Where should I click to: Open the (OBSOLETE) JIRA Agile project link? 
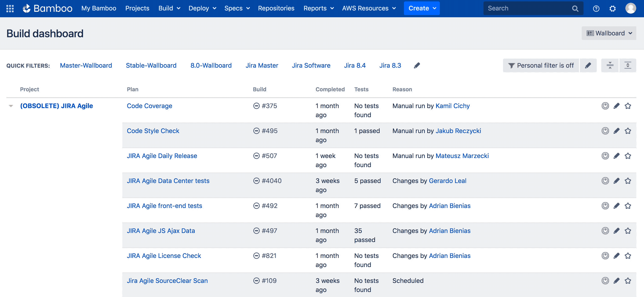click(56, 106)
